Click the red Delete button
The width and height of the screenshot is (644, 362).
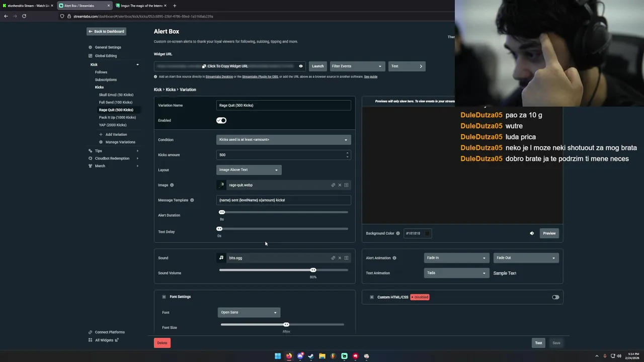click(162, 343)
